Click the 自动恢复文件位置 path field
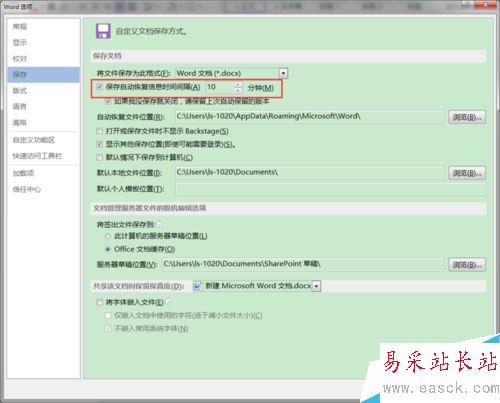500x403 pixels. point(310,116)
